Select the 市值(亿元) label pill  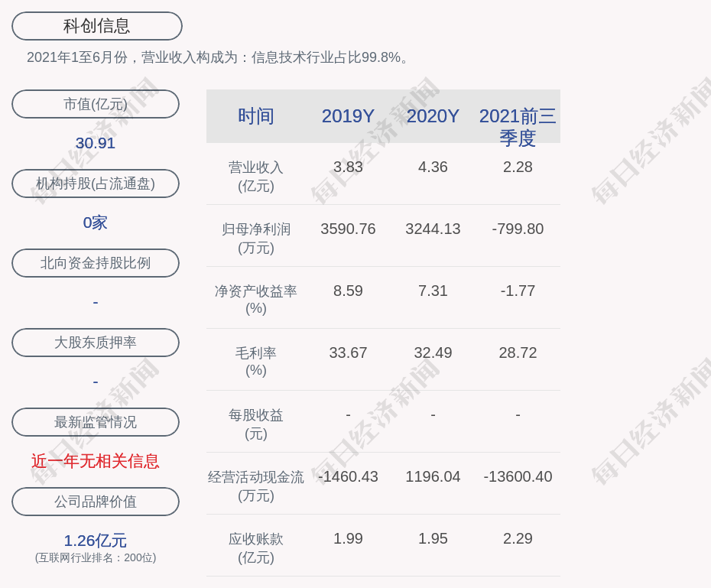tap(96, 104)
